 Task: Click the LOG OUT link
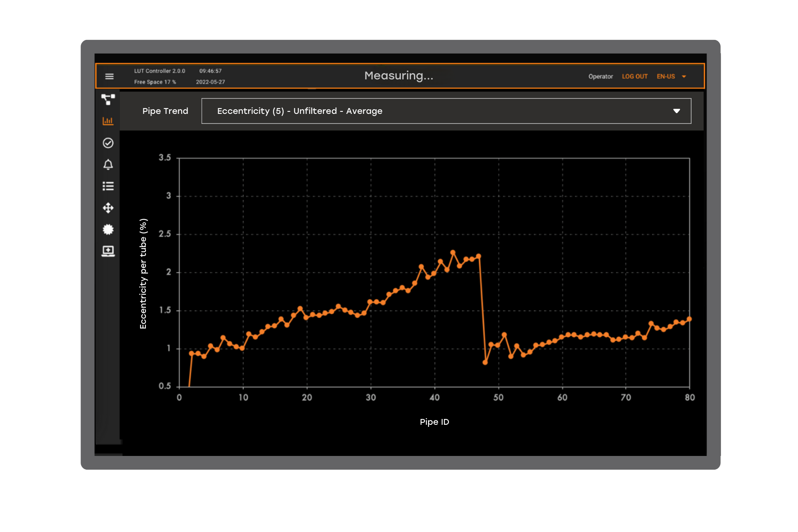click(635, 76)
